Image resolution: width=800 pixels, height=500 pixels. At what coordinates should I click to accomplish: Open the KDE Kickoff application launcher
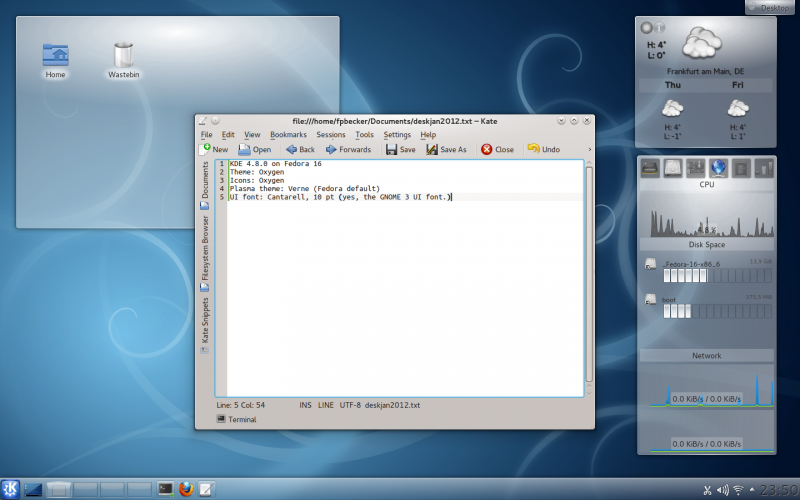point(10,490)
